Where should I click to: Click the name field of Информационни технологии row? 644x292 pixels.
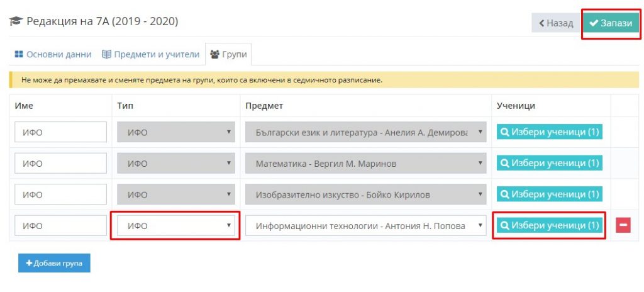pyautogui.click(x=60, y=226)
